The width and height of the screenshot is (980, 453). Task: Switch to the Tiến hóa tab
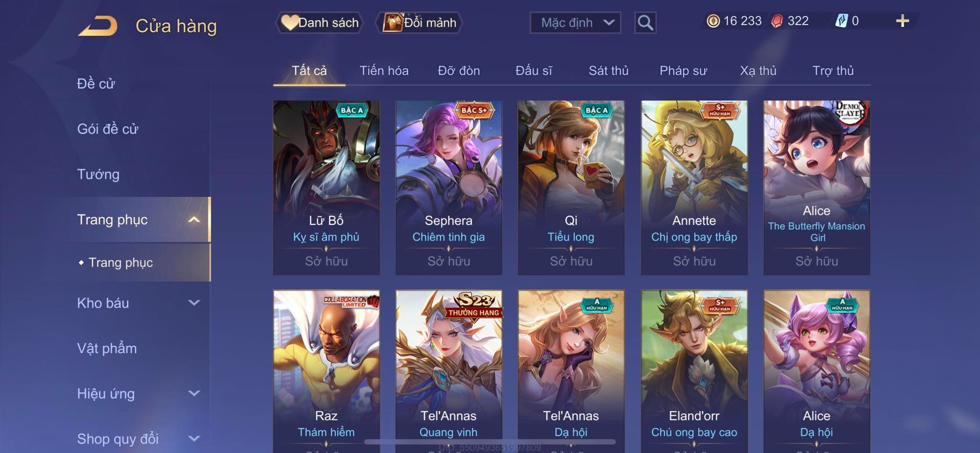(x=384, y=71)
